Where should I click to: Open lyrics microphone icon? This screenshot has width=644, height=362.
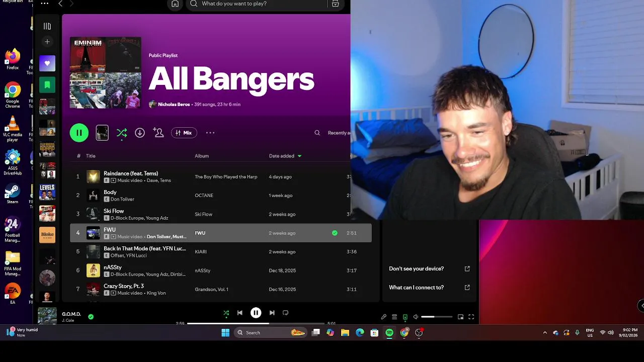click(384, 317)
